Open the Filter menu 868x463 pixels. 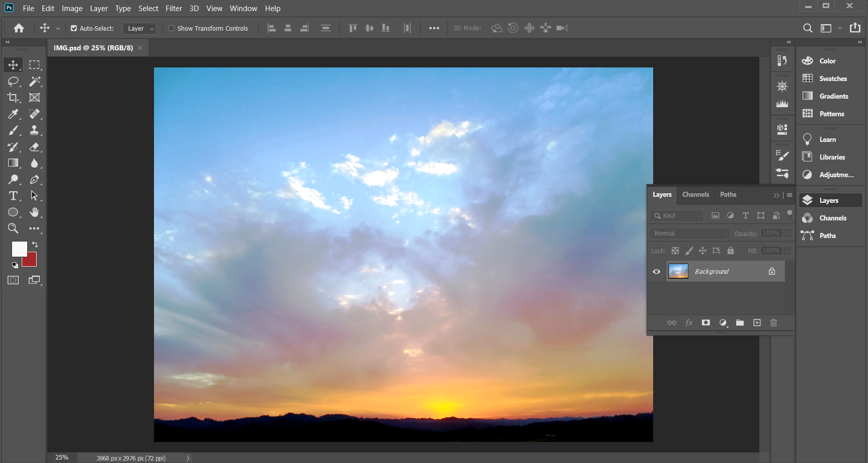[174, 9]
